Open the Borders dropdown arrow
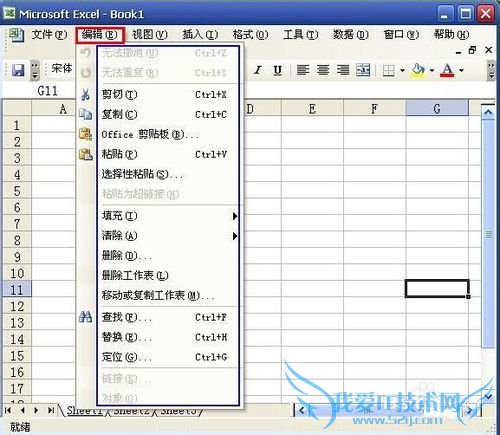The image size is (500, 435). 402,70
